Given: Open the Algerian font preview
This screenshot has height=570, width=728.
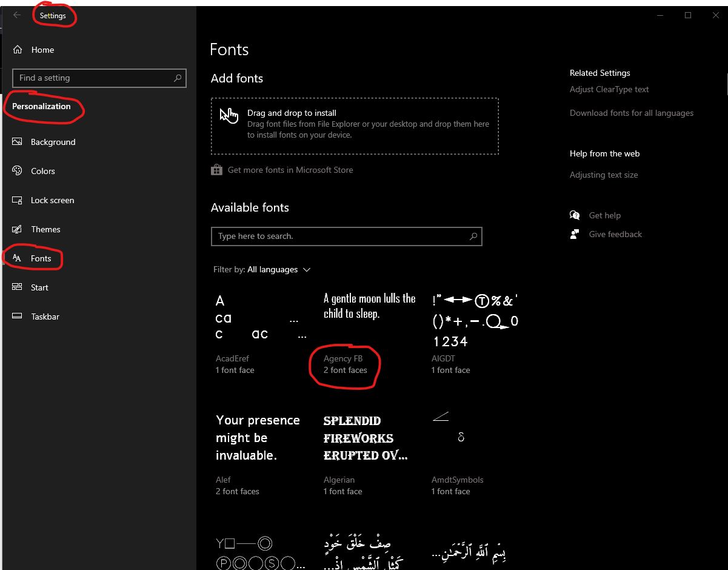Looking at the screenshot, I should tap(366, 438).
